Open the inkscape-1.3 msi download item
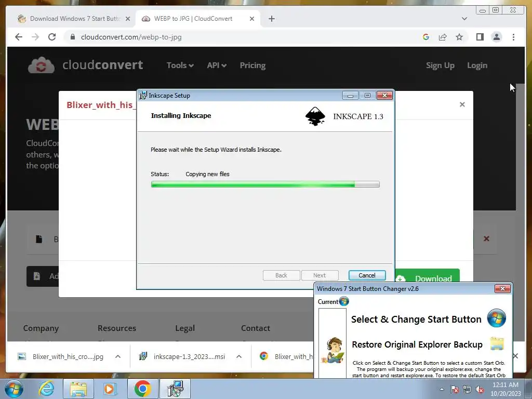 182,356
